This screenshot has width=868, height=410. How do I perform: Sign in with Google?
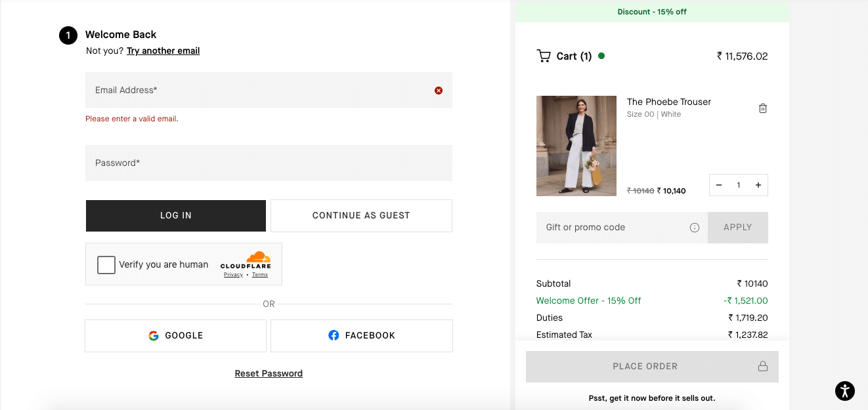pyautogui.click(x=175, y=336)
